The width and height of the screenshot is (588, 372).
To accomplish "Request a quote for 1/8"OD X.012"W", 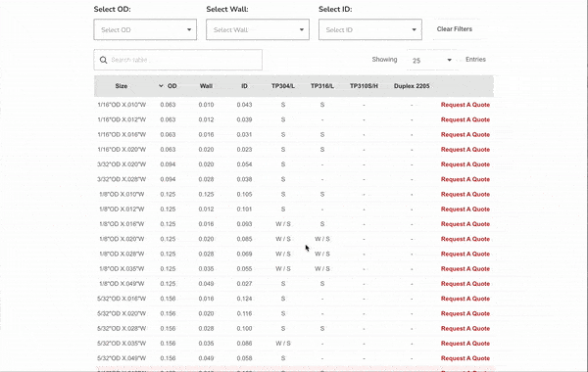I will click(465, 209).
